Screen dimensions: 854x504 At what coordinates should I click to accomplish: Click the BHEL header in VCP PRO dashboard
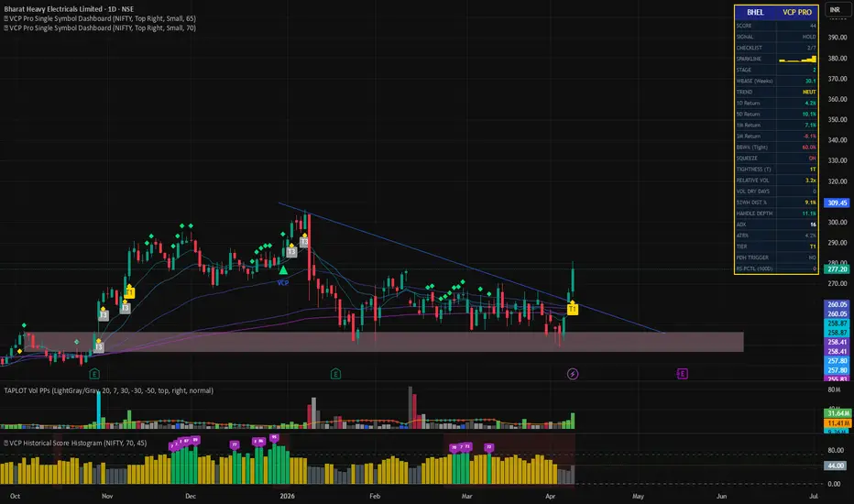coord(755,12)
